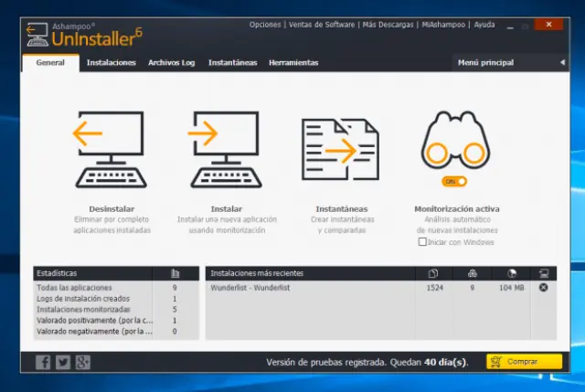Select the Herramientas tab
This screenshot has height=392, width=585.
(x=293, y=62)
